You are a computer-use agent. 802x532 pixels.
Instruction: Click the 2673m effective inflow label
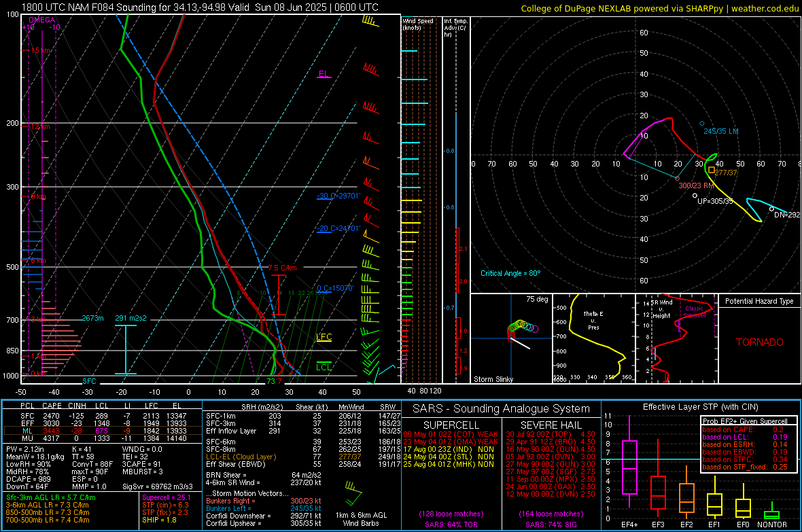pos(92,318)
